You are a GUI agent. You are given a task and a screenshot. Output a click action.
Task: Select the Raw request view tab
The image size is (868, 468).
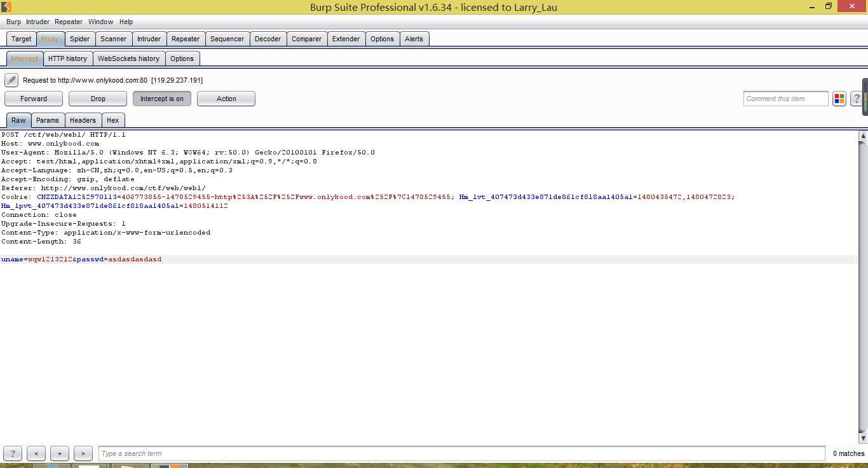18,120
